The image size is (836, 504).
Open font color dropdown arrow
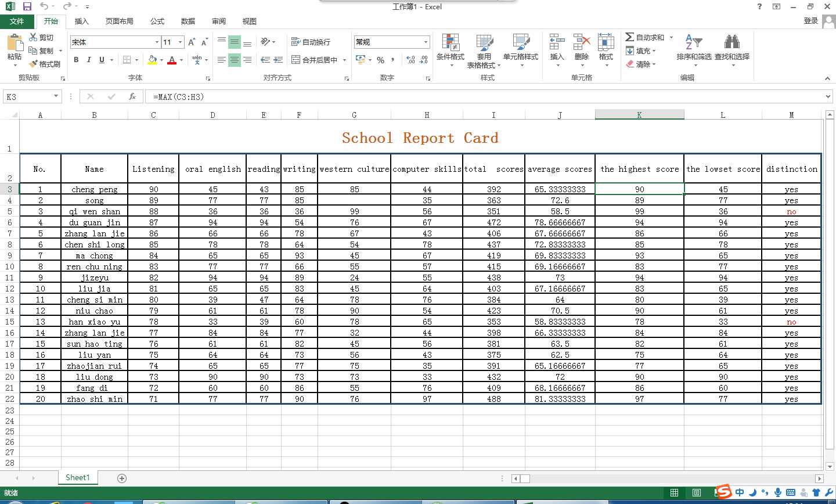pyautogui.click(x=181, y=60)
